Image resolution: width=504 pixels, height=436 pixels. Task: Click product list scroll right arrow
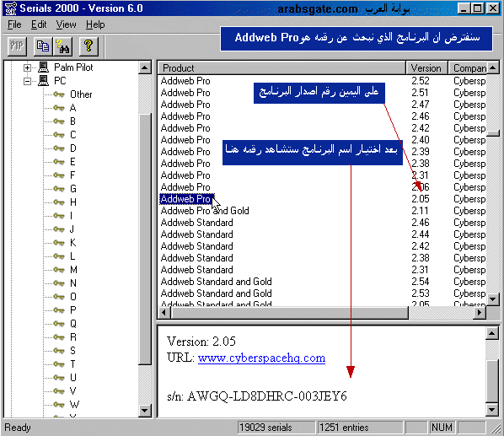[x=480, y=313]
